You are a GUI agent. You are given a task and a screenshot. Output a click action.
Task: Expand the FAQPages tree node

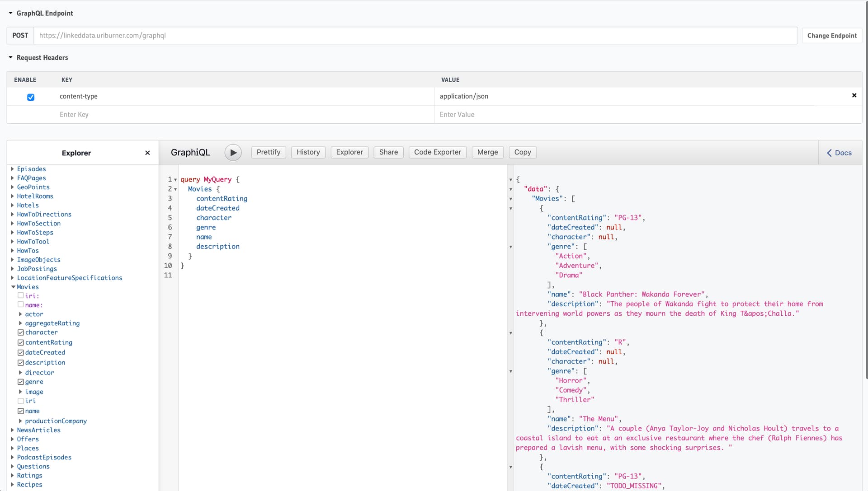click(12, 178)
